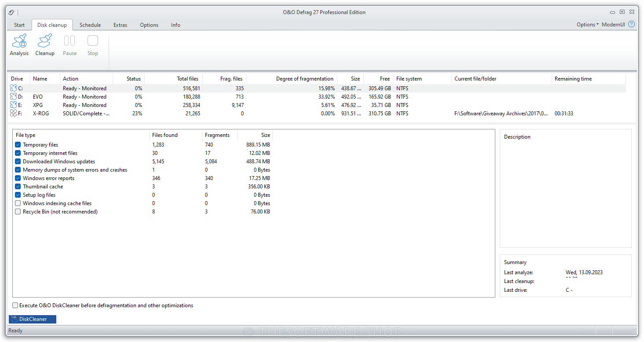Open the Info tab
644x342 pixels.
pos(176,25)
